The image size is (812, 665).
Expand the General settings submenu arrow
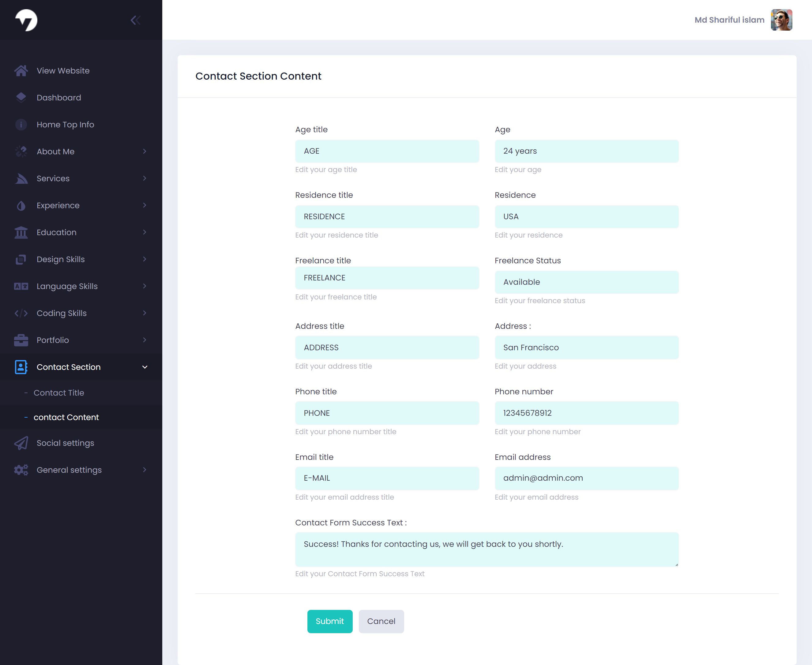pyautogui.click(x=145, y=470)
